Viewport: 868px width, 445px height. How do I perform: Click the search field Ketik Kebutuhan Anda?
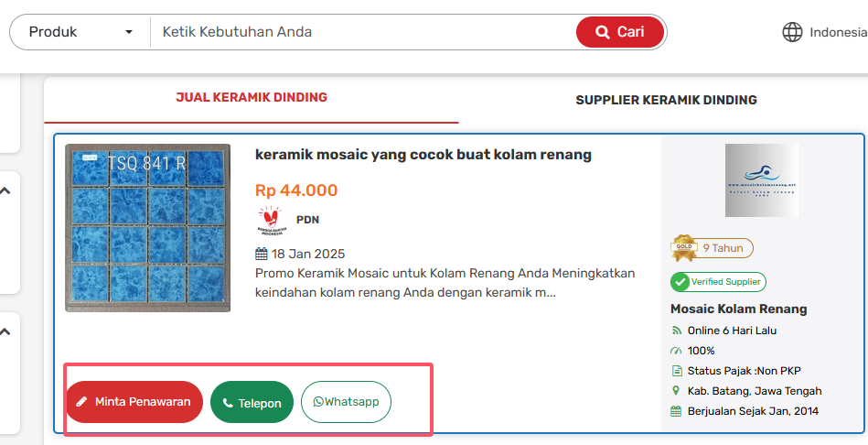pyautogui.click(x=366, y=32)
